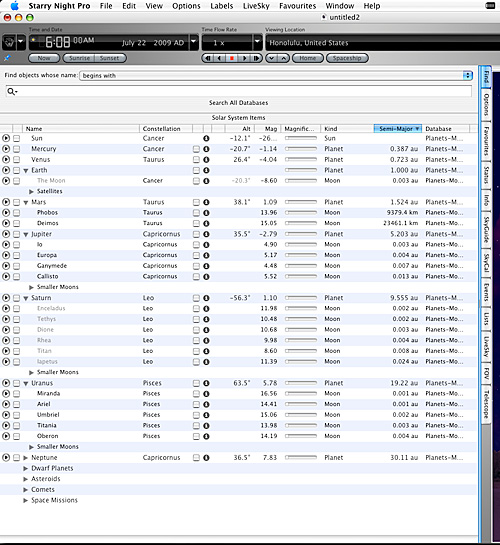
Task: Switch to the SkyGuide side tab
Action: tap(486, 229)
